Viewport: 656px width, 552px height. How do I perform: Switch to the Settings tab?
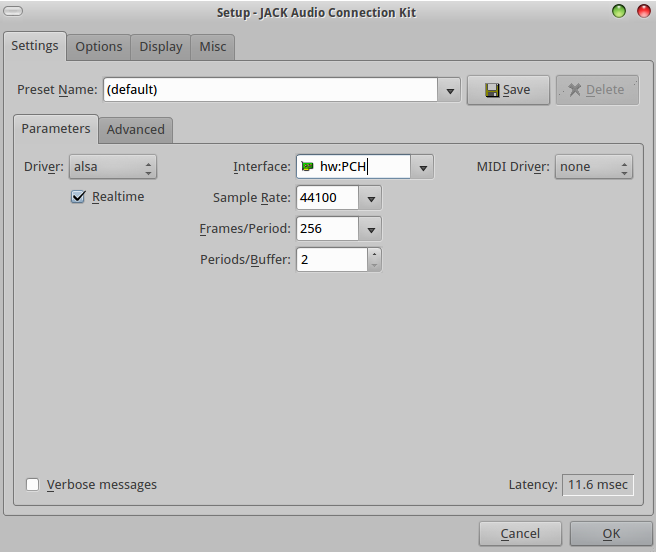coord(35,46)
